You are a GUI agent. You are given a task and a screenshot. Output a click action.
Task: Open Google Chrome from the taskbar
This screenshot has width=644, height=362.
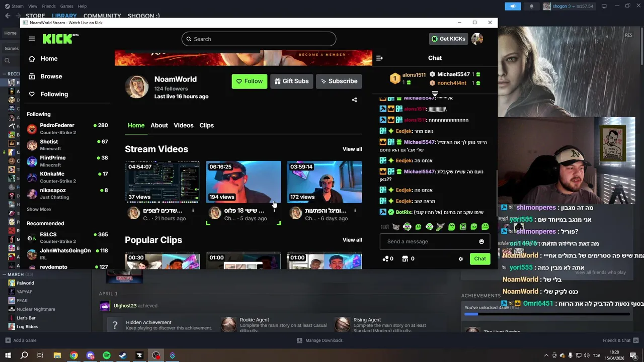point(74,355)
